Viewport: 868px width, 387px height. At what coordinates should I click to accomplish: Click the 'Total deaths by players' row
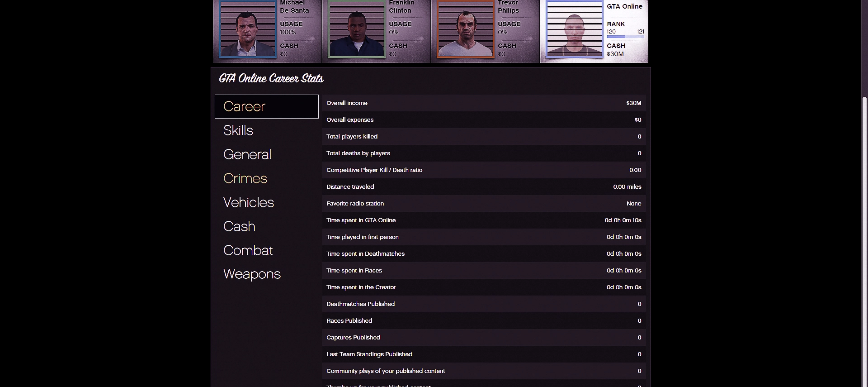pos(484,153)
